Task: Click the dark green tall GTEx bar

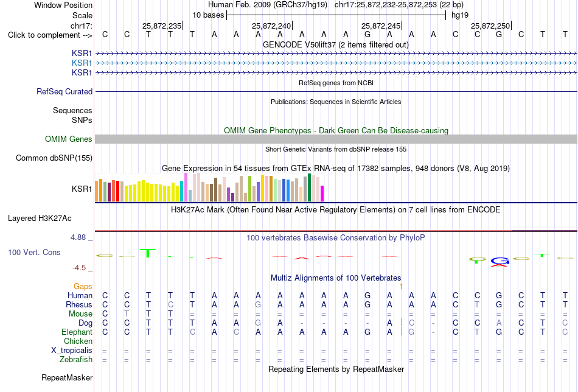Action: click(309, 187)
